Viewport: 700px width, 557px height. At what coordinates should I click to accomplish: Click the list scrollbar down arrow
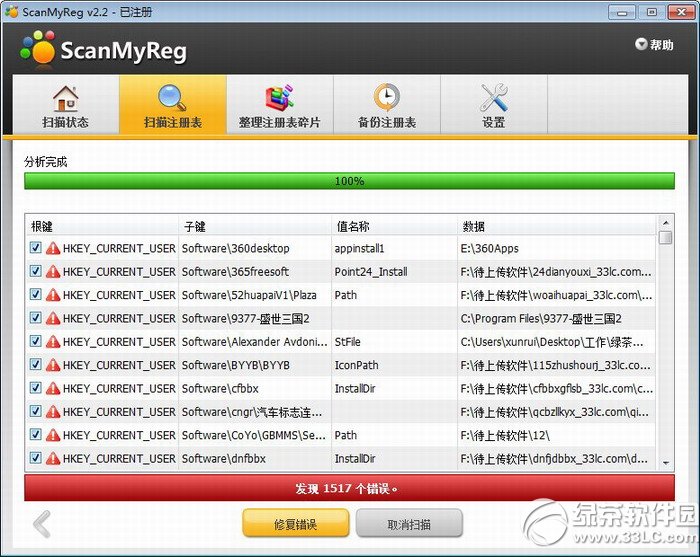pyautogui.click(x=666, y=463)
